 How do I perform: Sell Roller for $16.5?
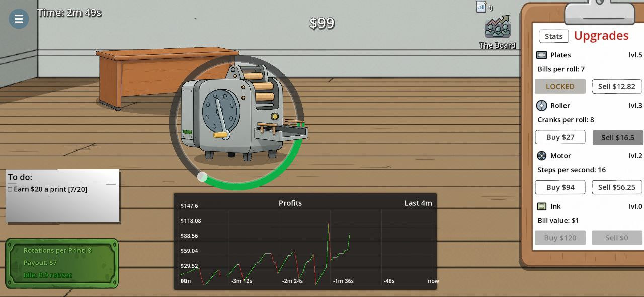pos(617,137)
